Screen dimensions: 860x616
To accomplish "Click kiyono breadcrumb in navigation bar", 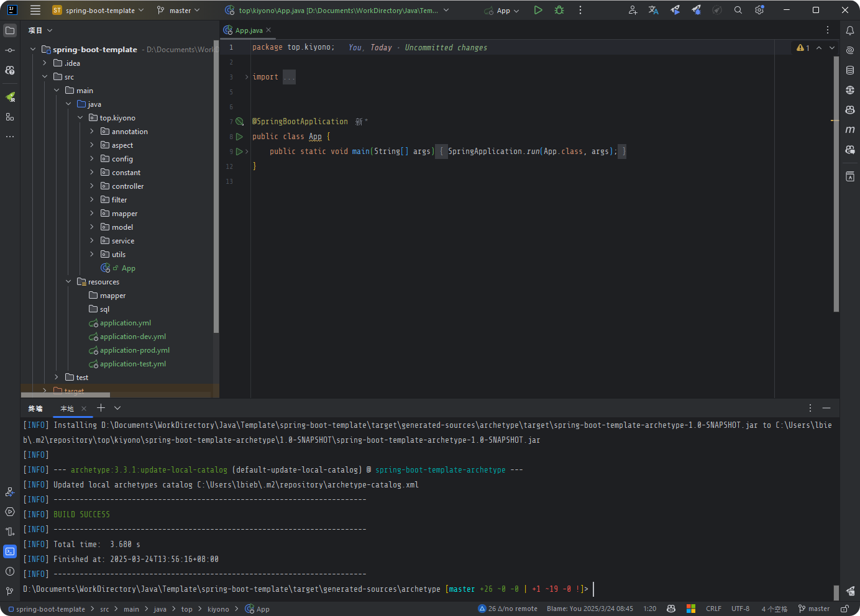I will [x=218, y=609].
